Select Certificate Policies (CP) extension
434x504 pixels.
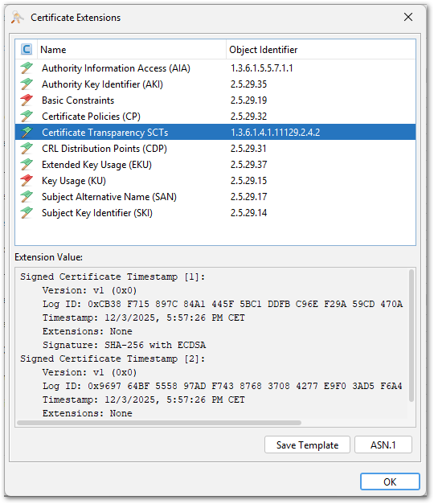click(x=91, y=117)
